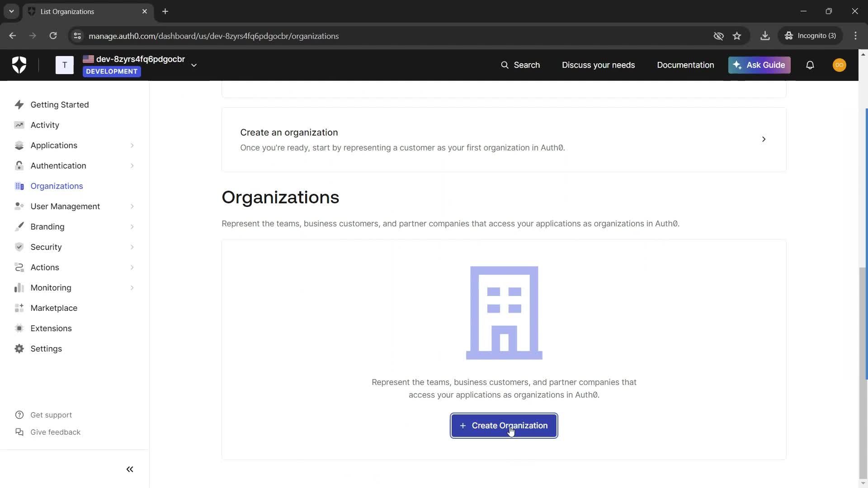Click the Organizations building grid icon
The height and width of the screenshot is (488, 868).
point(19,186)
